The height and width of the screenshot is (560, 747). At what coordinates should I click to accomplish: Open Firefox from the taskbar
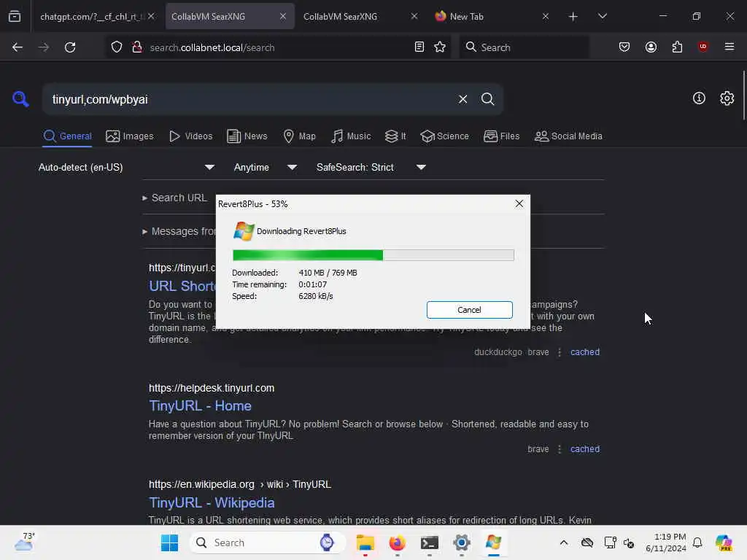[x=398, y=542]
